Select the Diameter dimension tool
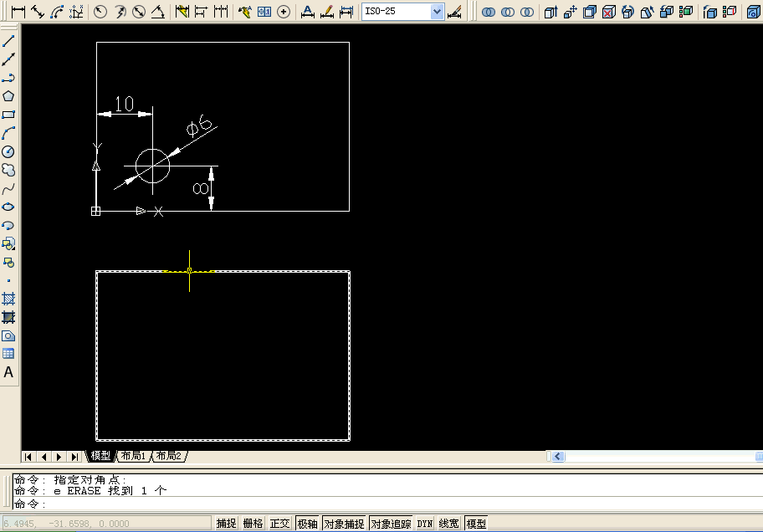Image resolution: width=763 pixels, height=532 pixels. tap(139, 12)
